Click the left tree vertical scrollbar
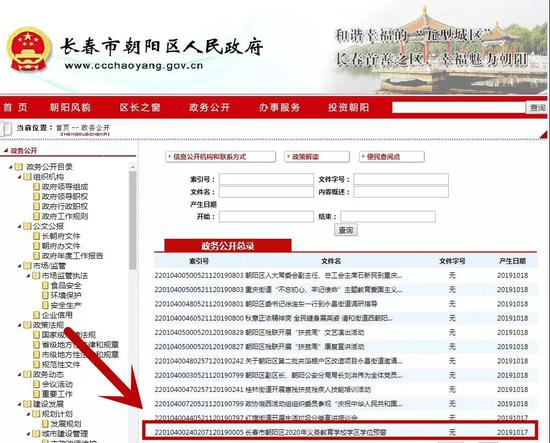Viewport: 550px width, 443px height. [133, 220]
